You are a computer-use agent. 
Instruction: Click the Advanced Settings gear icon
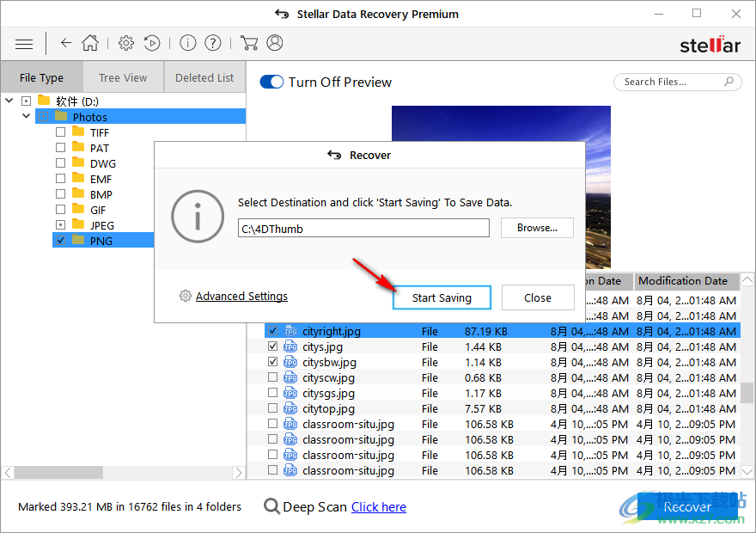(186, 296)
